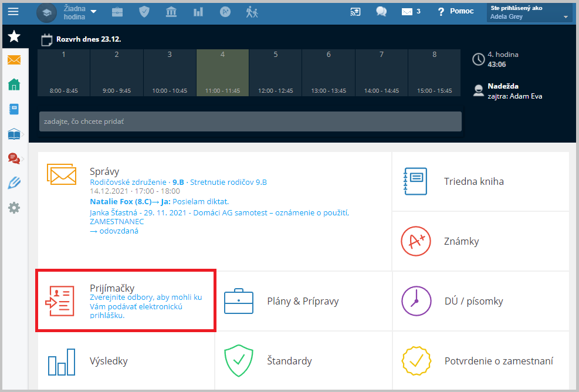Select timetable period 2 at 9:00 - 9:45
The height and width of the screenshot is (392, 579).
[x=117, y=73]
